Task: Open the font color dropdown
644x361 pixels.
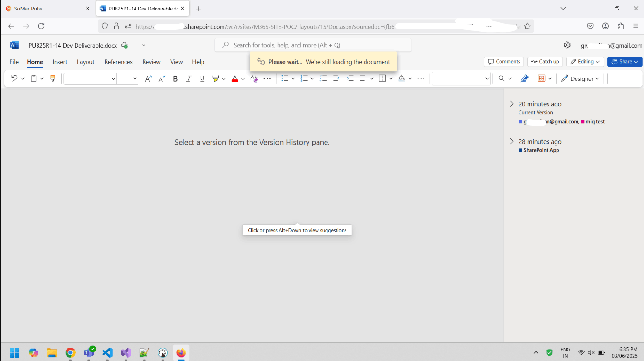Action: pyautogui.click(x=242, y=78)
